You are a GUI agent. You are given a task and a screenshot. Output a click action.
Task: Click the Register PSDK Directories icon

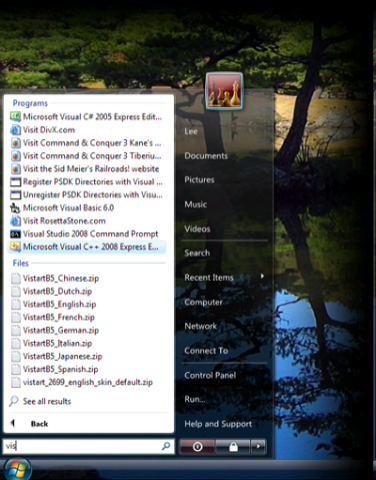point(15,182)
